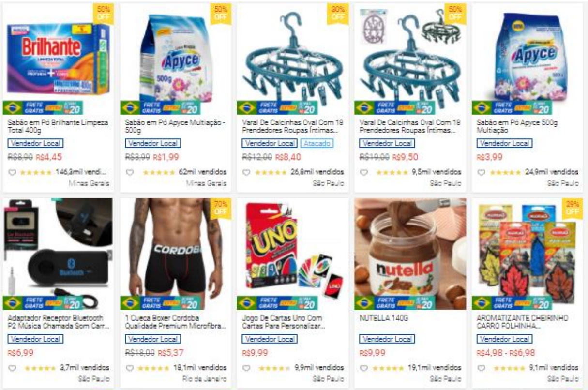588x390 pixels.
Task: Favorite the Apyce 500g R$3,99 product
Action: click(x=481, y=172)
